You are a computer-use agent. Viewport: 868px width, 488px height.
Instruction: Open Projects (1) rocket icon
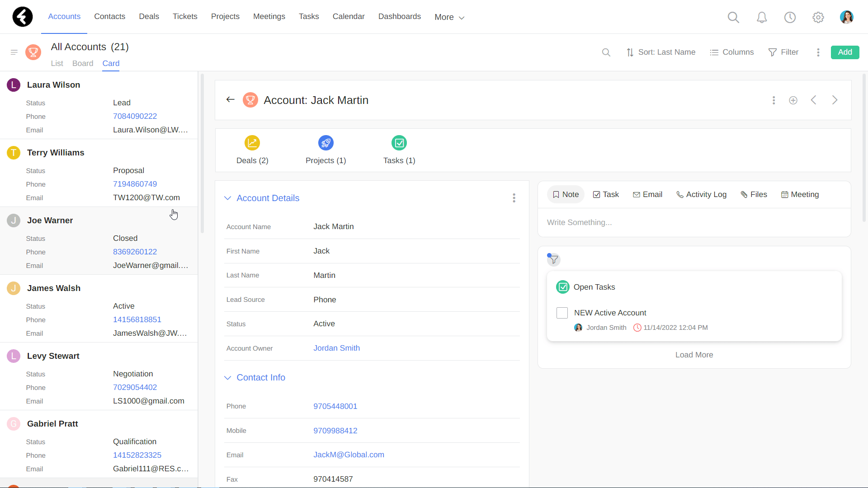tap(325, 143)
